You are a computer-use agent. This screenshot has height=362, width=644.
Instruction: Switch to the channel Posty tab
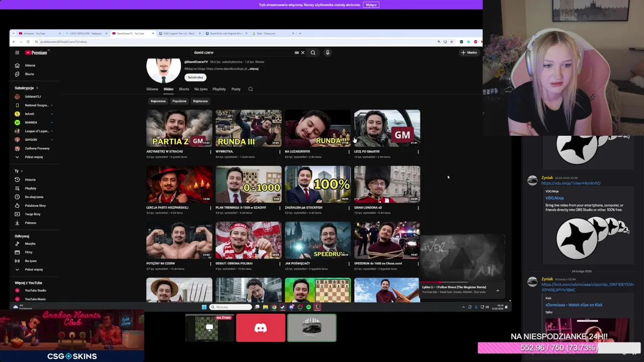point(236,89)
